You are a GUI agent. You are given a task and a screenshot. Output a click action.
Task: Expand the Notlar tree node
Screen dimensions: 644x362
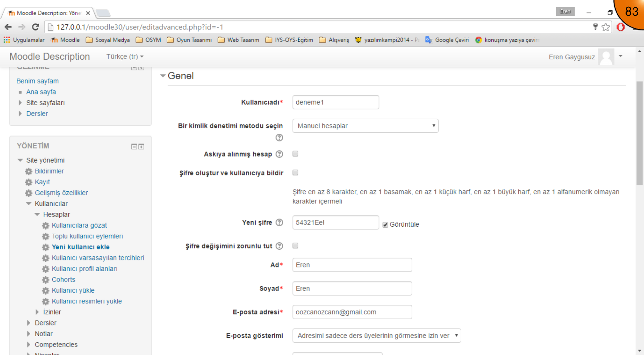(x=29, y=334)
